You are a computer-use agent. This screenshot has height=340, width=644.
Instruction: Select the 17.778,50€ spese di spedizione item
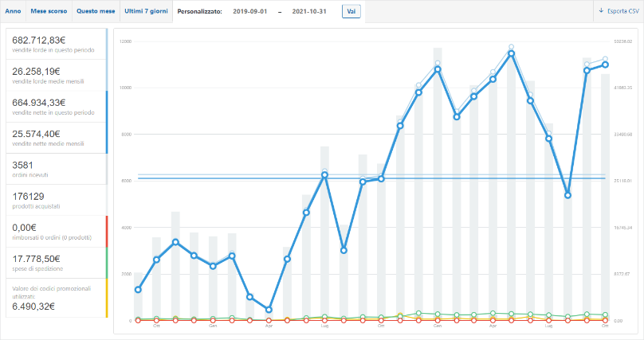click(57, 263)
